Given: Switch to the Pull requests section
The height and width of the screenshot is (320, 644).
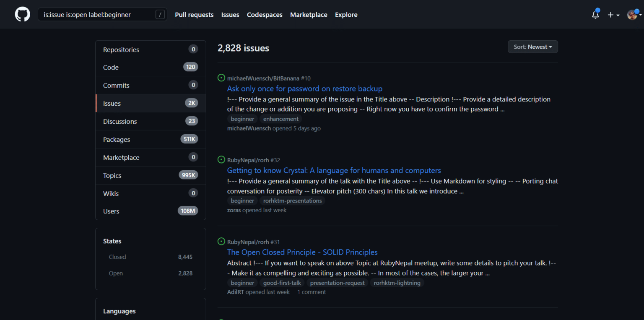Looking at the screenshot, I should tap(194, 14).
